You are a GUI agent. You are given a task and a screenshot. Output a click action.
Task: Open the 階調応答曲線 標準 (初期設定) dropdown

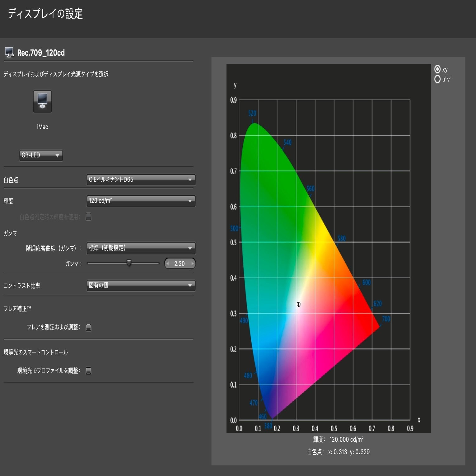tap(141, 248)
